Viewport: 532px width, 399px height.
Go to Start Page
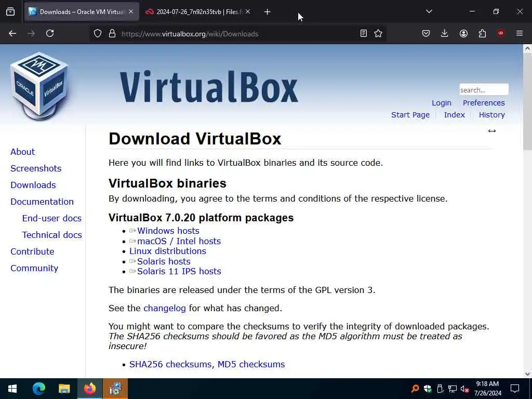coord(410,115)
